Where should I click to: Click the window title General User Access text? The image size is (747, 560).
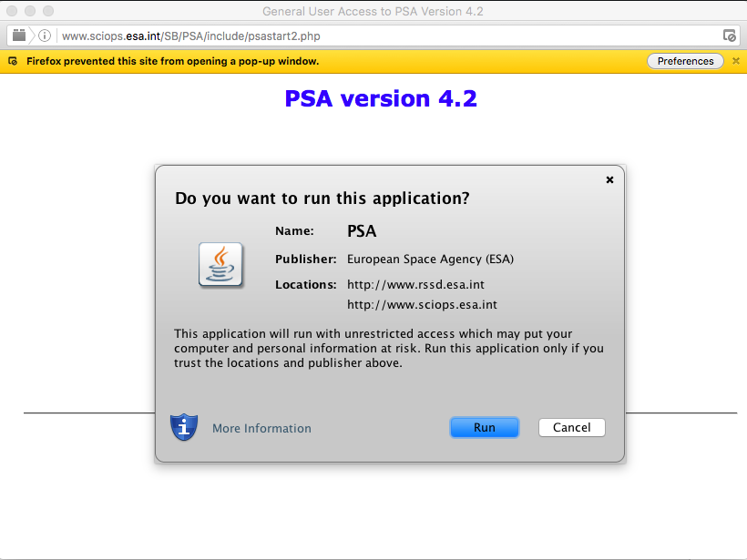click(373, 12)
